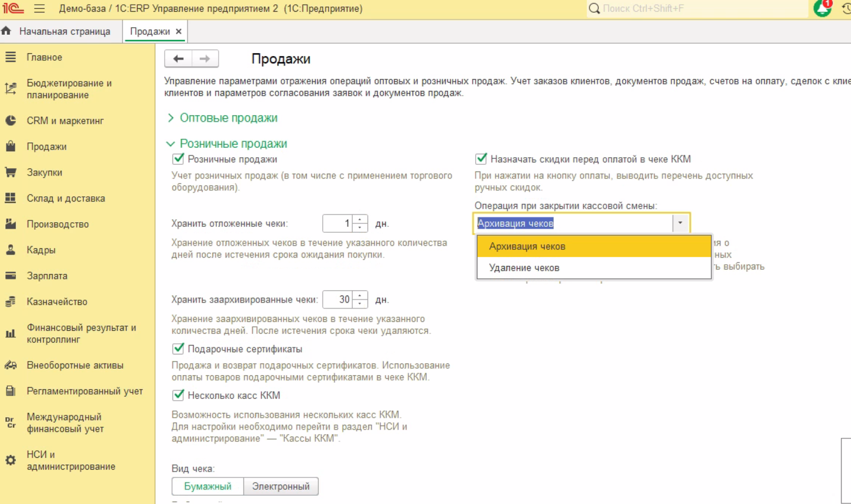
Task: Click the hamburger menu icon in title bar
Action: [40, 9]
